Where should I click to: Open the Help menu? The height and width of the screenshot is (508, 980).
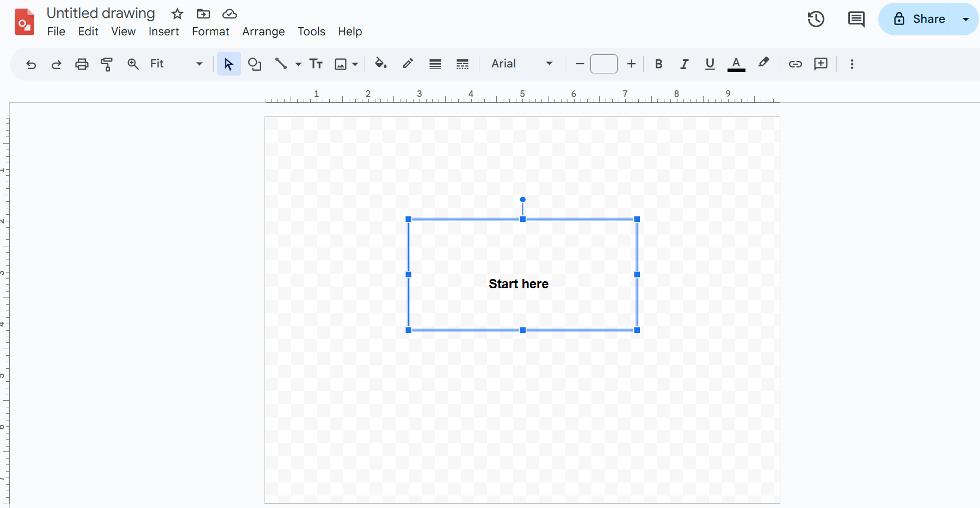click(350, 32)
